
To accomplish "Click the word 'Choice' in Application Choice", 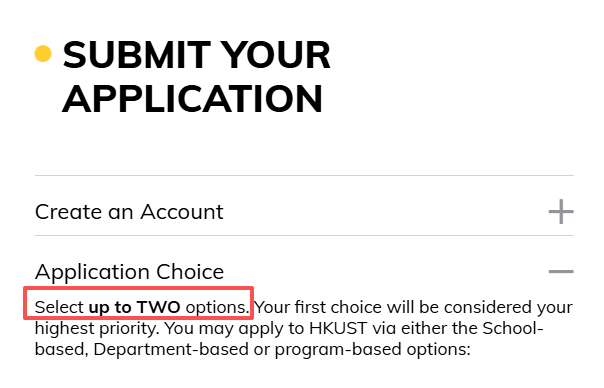I will (190, 272).
